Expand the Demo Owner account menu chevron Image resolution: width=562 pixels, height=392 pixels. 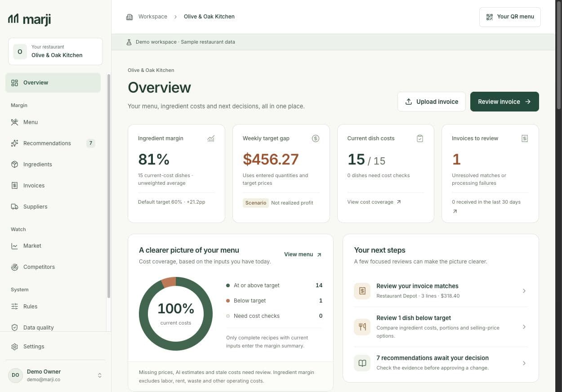pos(100,375)
